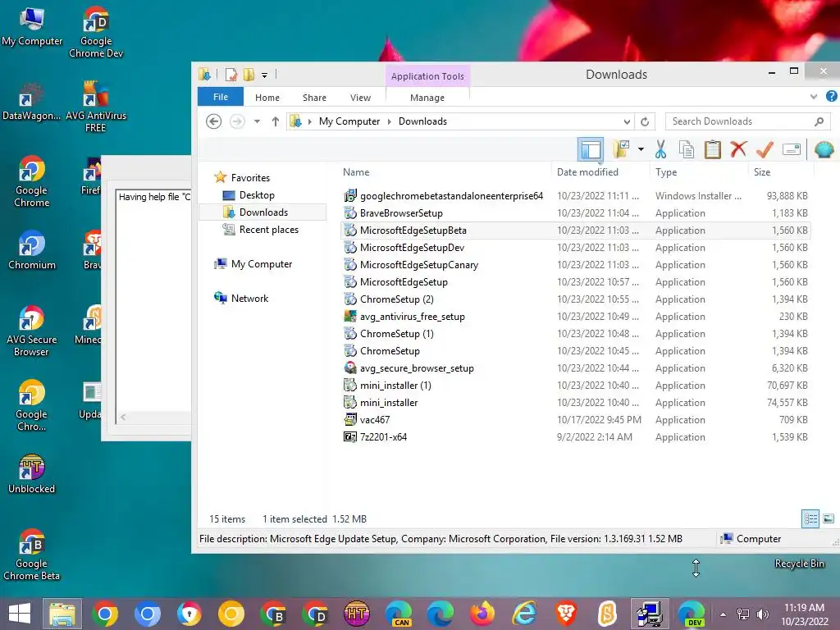Open volume speaker tray icon
This screenshot has width=840, height=630.
pyautogui.click(x=762, y=614)
